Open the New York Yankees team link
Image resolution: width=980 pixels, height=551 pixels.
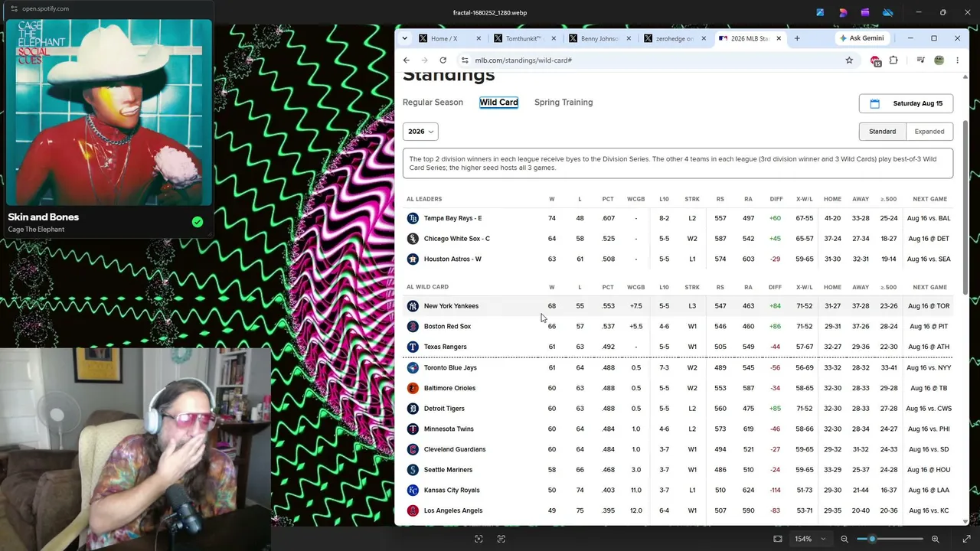451,306
